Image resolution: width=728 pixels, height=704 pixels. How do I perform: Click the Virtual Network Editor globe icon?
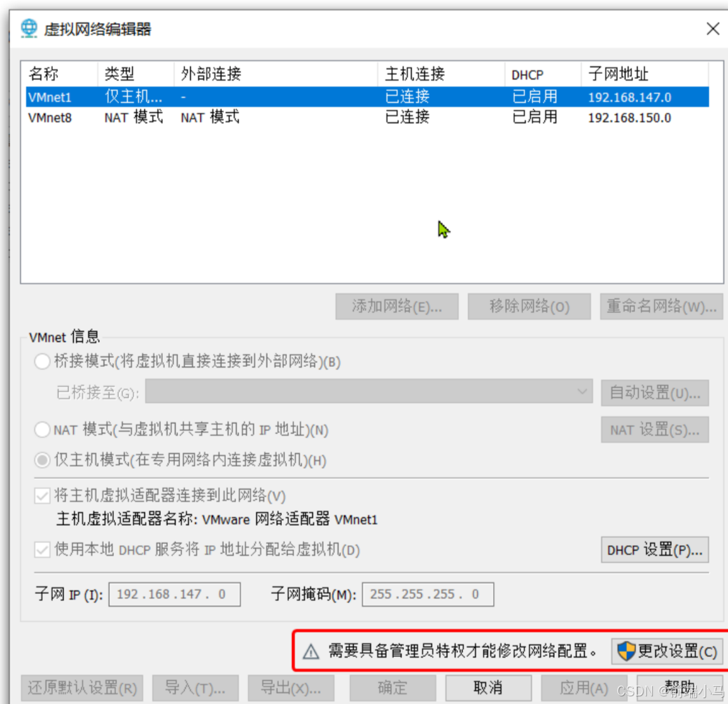[x=29, y=29]
